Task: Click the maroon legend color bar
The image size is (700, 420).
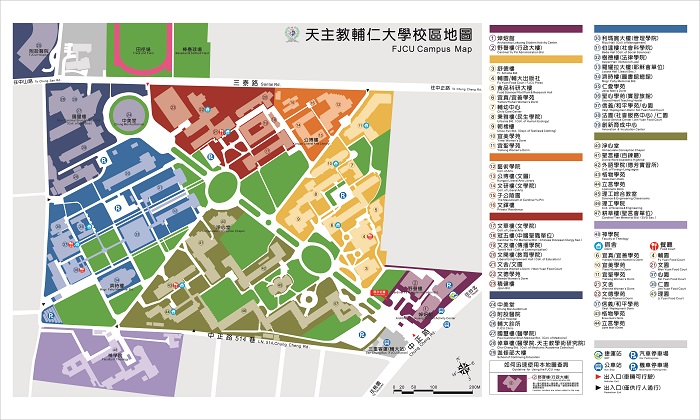Action: pyautogui.click(x=536, y=29)
